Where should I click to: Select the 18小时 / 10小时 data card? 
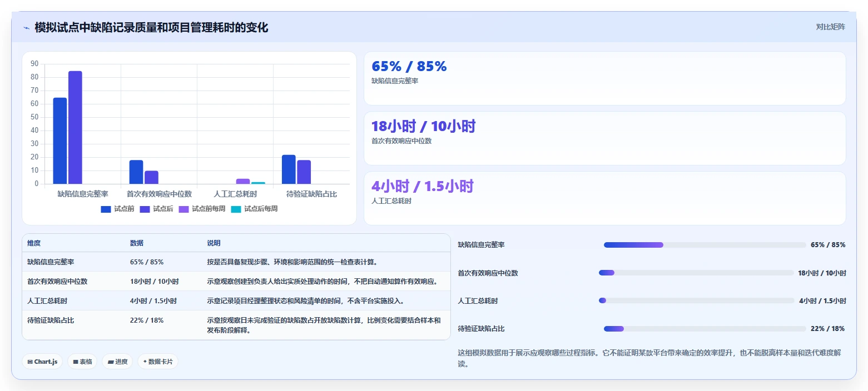[x=604, y=138]
